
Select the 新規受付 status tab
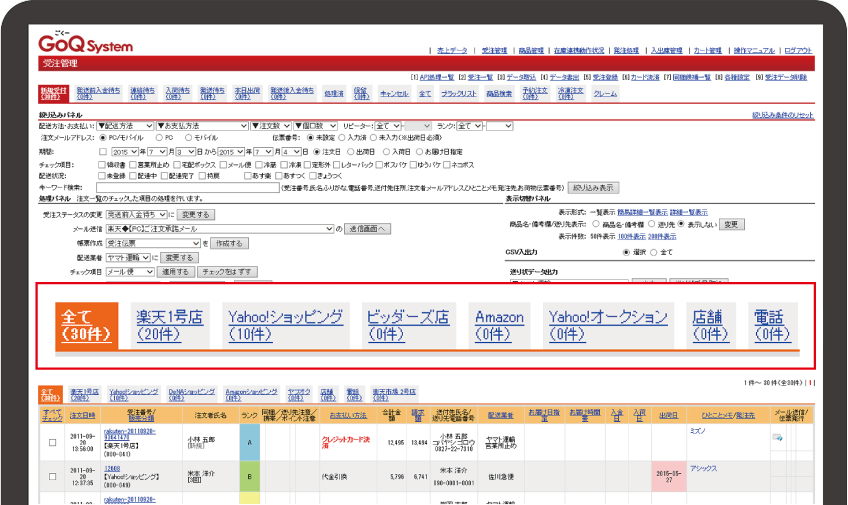point(54,94)
